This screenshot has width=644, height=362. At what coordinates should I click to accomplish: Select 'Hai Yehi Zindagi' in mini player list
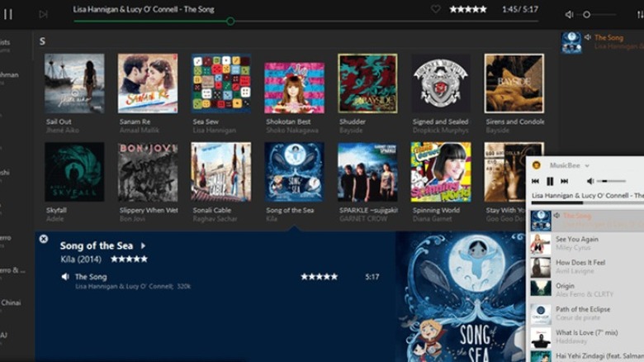(586, 356)
